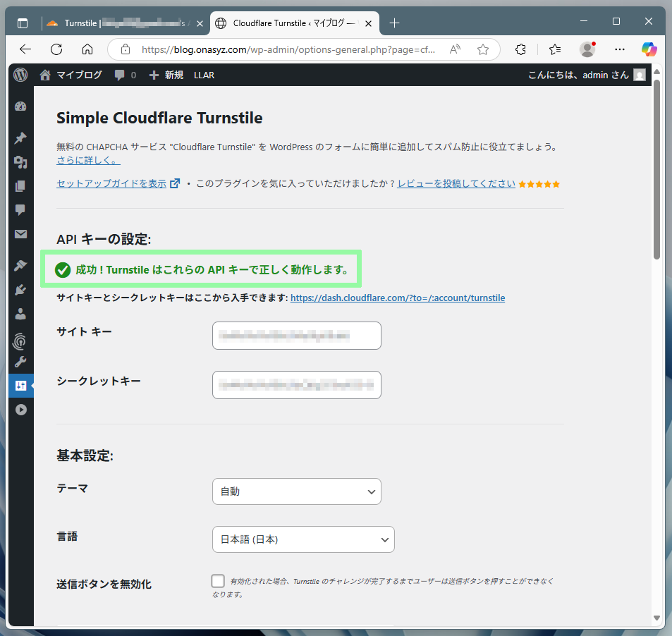Click the 新規 menu in the admin bar
672x636 pixels.
pos(166,75)
